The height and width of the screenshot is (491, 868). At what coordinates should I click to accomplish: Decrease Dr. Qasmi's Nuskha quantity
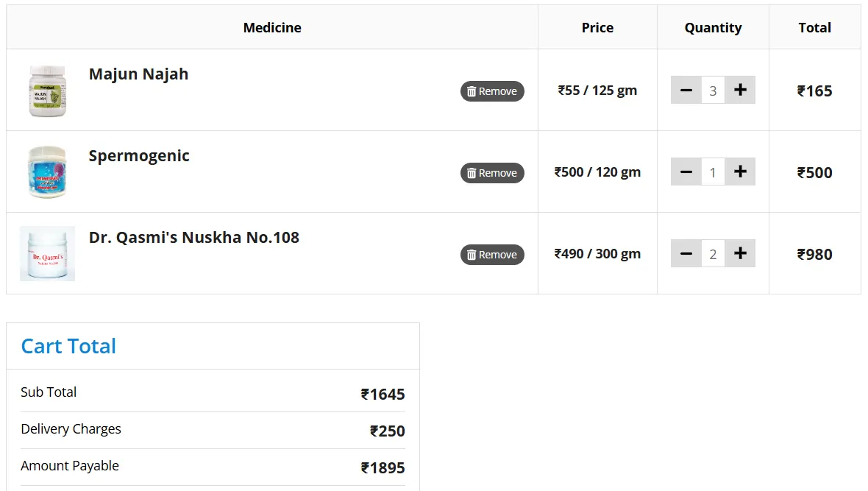click(686, 253)
